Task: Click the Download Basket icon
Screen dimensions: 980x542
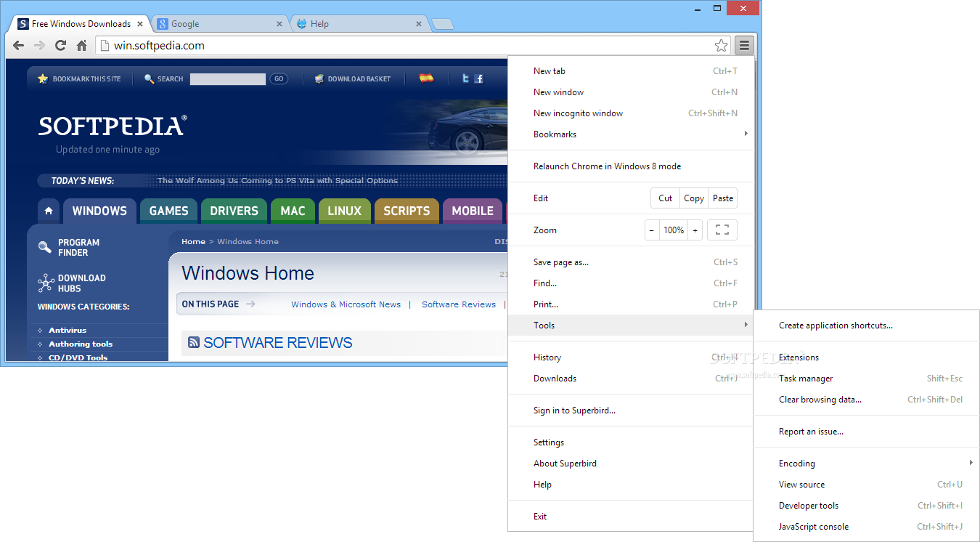Action: coord(319,78)
